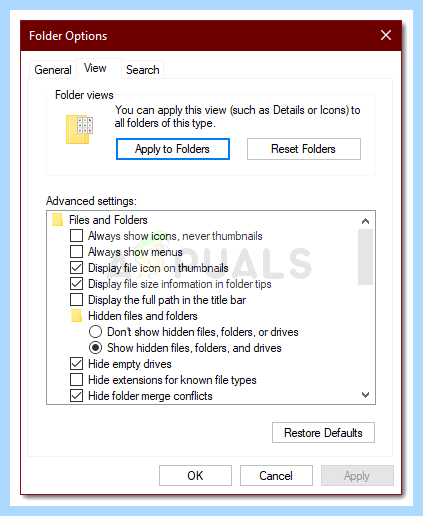423x516 pixels.
Task: Uncheck Hide empty drives
Action: (x=76, y=364)
